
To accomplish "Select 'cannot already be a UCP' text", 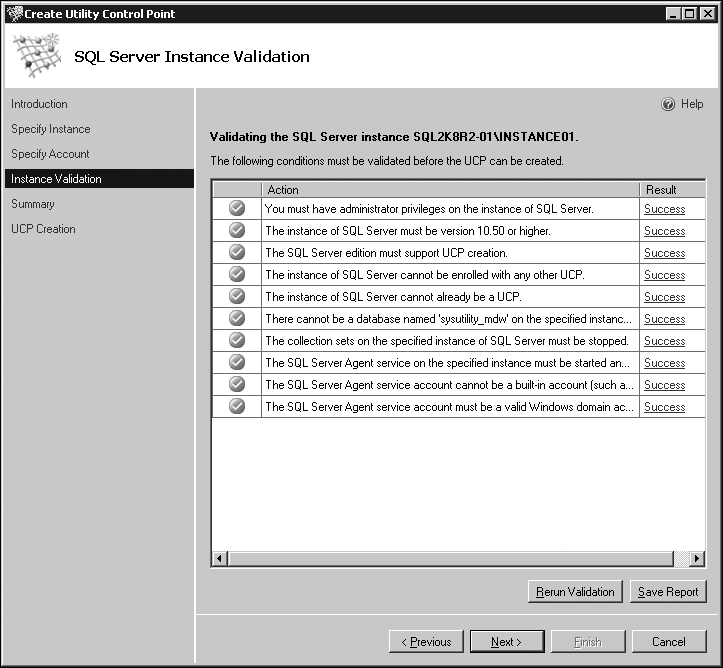I will 393,297.
